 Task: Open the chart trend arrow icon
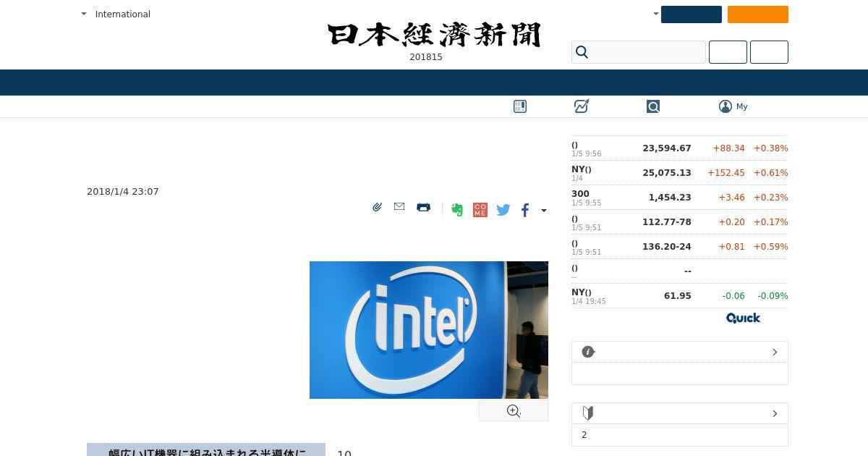[582, 106]
